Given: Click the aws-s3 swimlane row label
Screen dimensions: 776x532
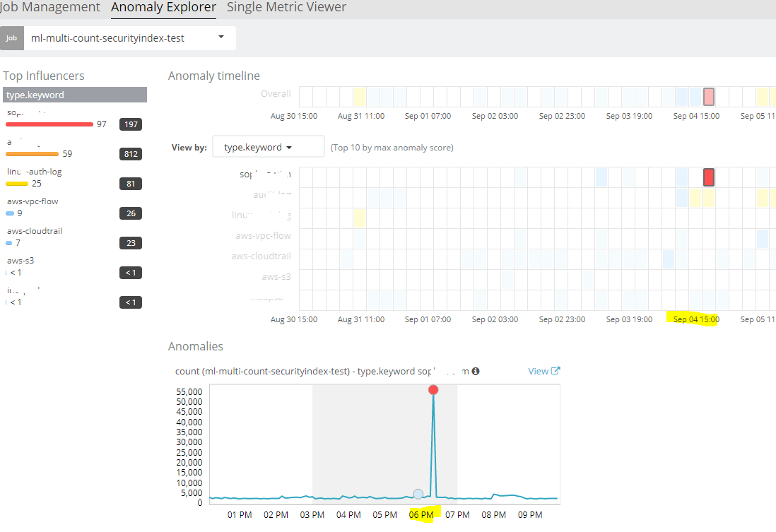Looking at the screenshot, I should click(276, 277).
